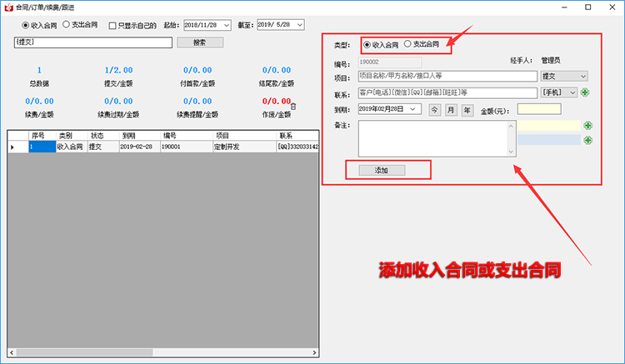Click the app icon in the title bar
This screenshot has height=364, width=625.
click(8, 7)
